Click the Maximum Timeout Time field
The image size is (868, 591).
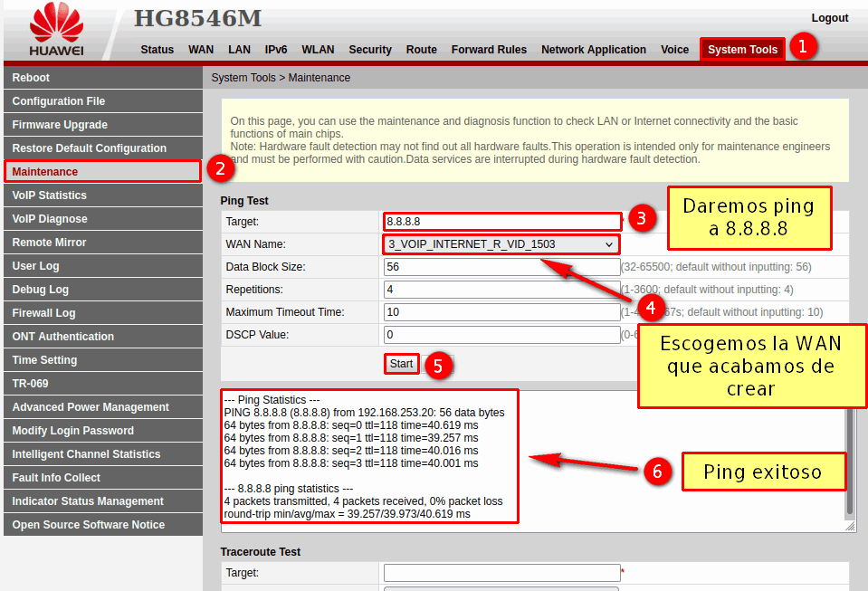tap(501, 312)
